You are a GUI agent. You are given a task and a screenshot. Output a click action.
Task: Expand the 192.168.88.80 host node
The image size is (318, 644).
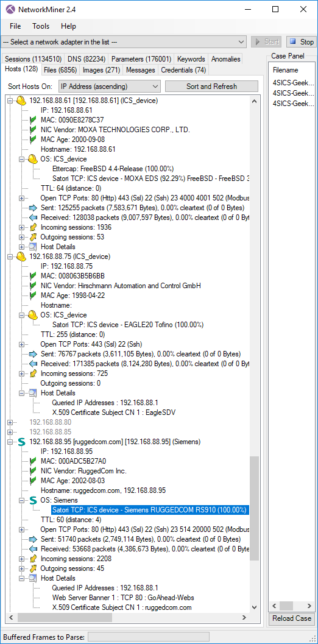click(x=10, y=422)
